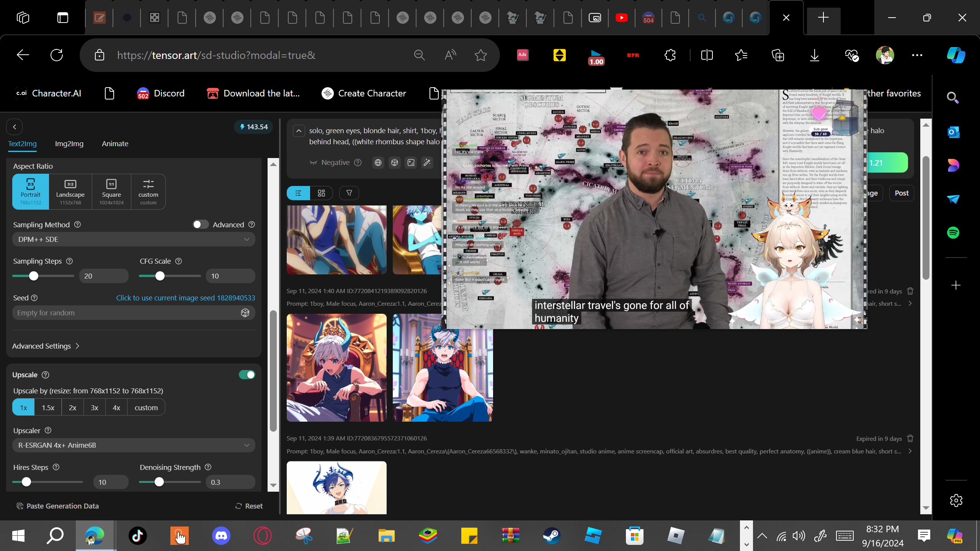The image size is (980, 551).
Task: Select Landscape 1152x768 aspect ratio
Action: click(70, 192)
